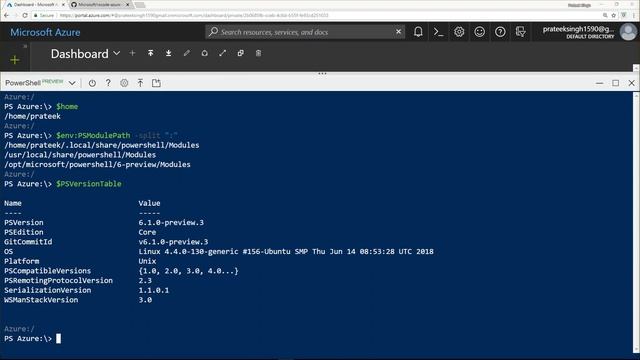
Task: Click /home/prateek output line
Action: pos(32,116)
